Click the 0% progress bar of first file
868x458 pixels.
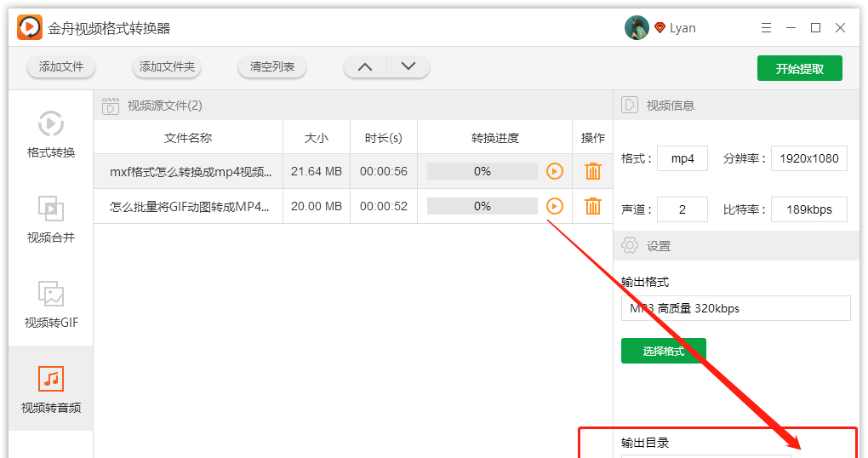[482, 171]
